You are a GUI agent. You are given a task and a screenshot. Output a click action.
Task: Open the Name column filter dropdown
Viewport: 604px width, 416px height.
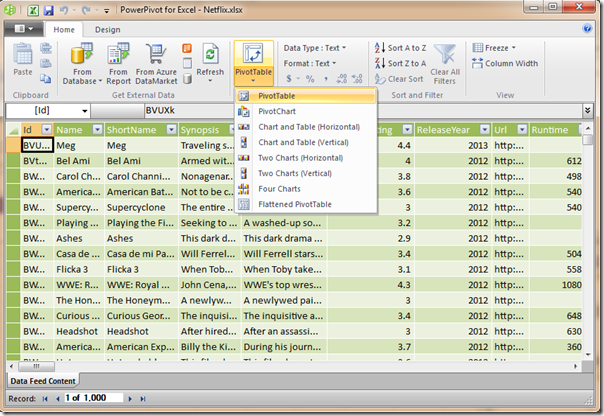[x=97, y=130]
